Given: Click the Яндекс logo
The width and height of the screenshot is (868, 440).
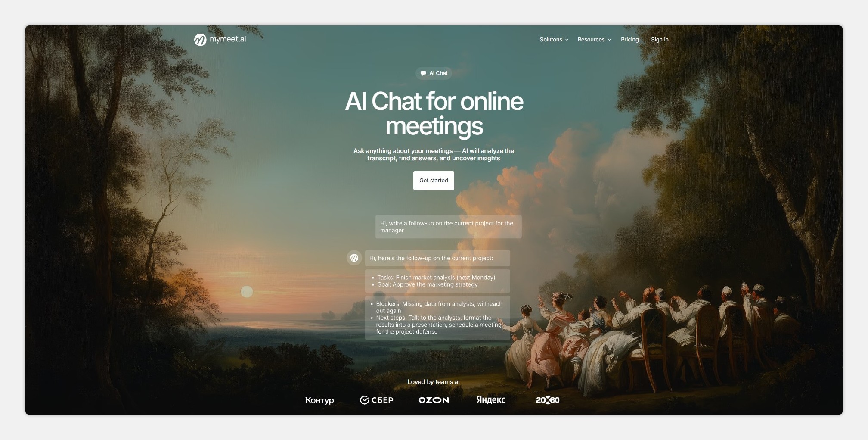Looking at the screenshot, I should (x=491, y=400).
